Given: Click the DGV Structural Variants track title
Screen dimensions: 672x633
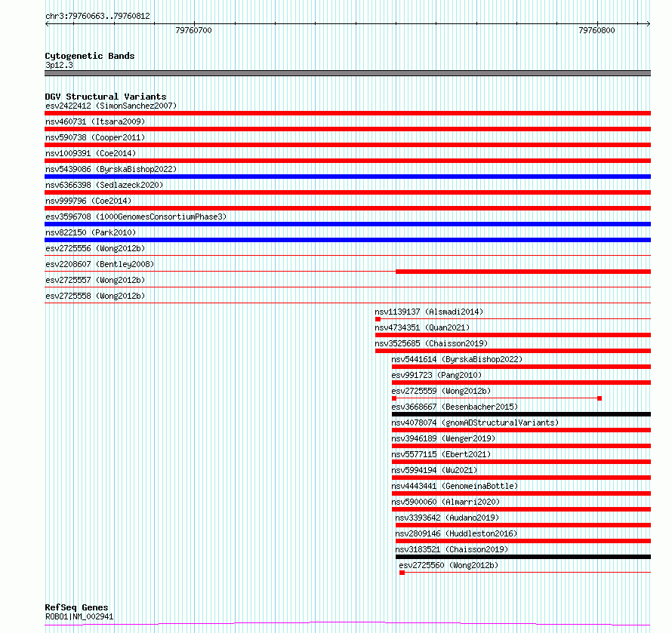Looking at the screenshot, I should [106, 97].
